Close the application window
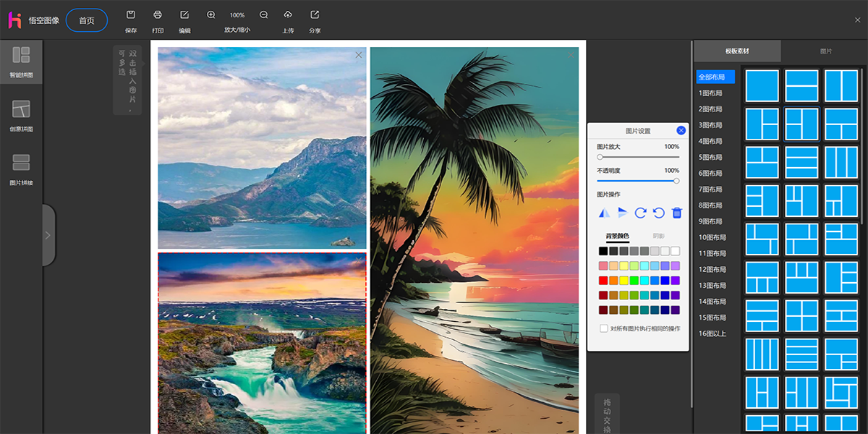Image resolution: width=868 pixels, height=434 pixels. 858,20
